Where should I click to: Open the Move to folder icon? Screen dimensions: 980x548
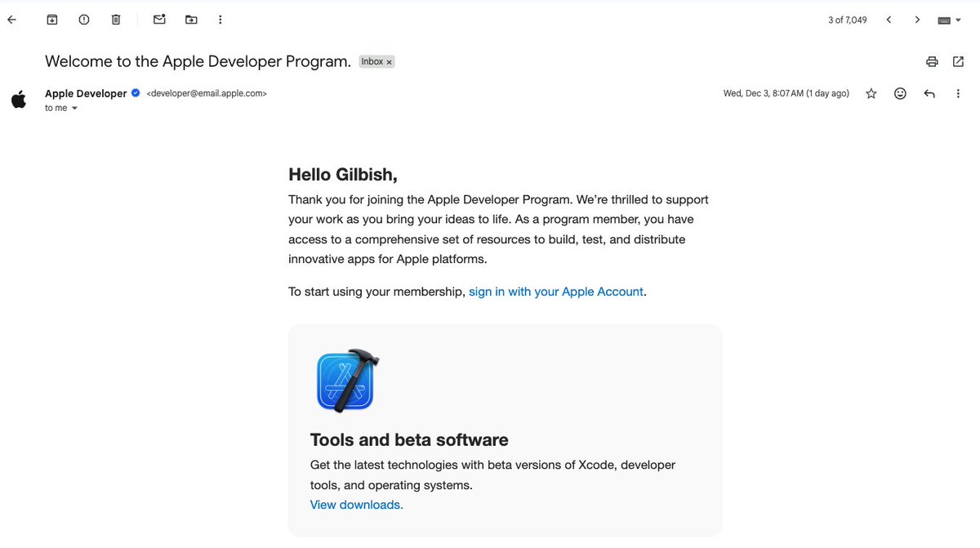coord(191,20)
